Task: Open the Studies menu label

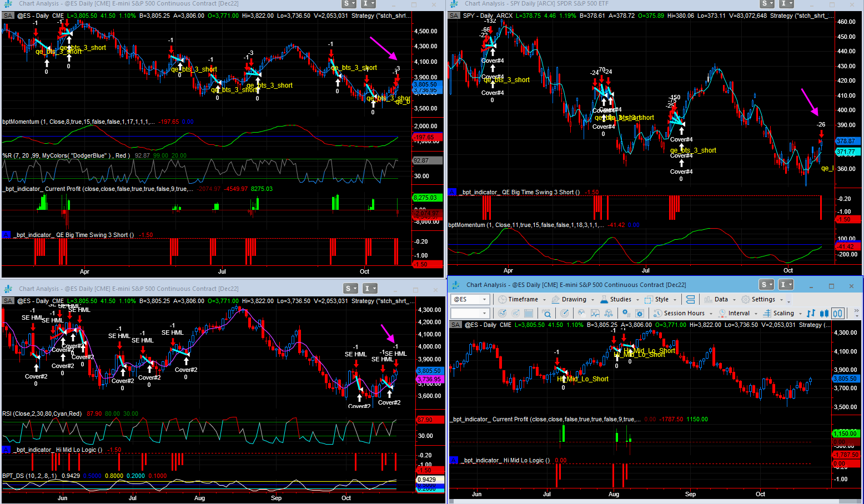Action: pyautogui.click(x=621, y=299)
